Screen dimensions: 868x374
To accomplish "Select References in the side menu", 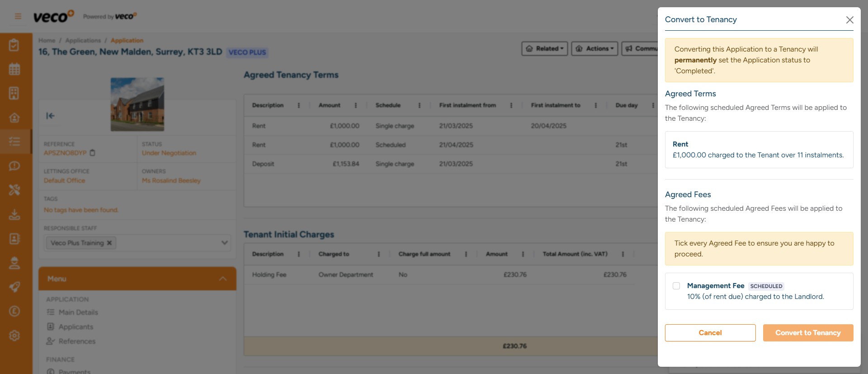I will click(77, 341).
